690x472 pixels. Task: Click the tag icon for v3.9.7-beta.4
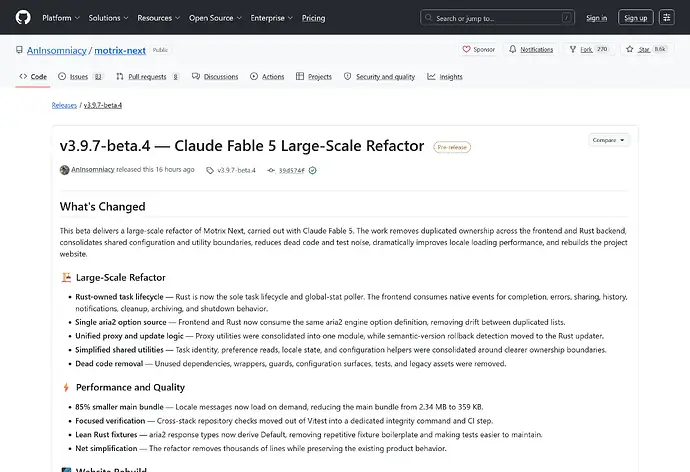tap(210, 170)
